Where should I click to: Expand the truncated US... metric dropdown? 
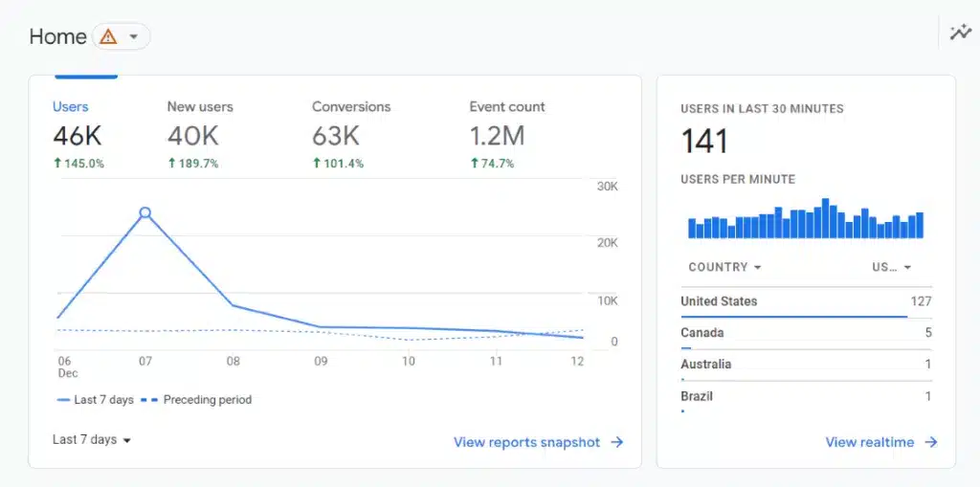tap(891, 268)
